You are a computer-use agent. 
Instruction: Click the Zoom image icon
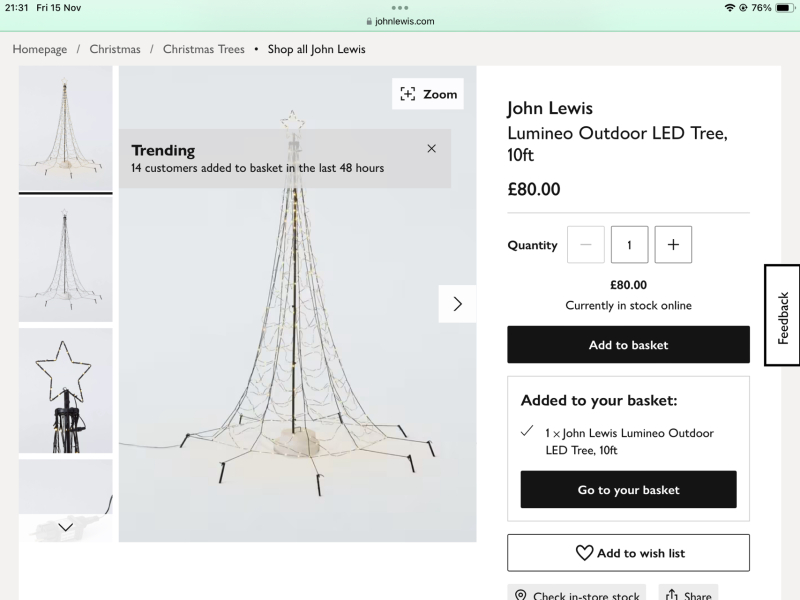(408, 94)
